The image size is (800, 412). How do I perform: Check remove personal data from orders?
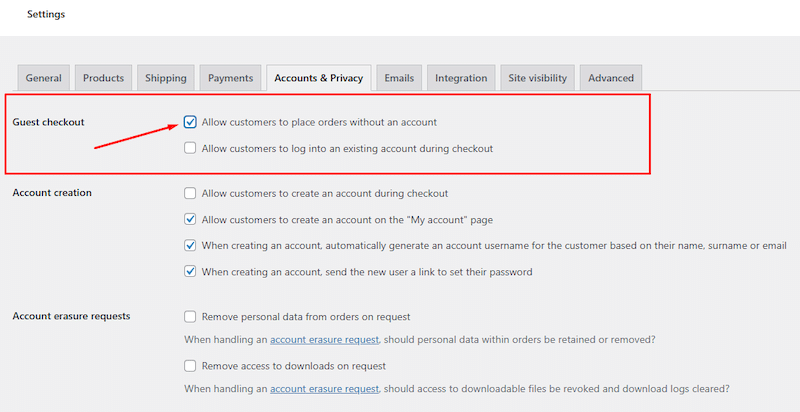coord(190,317)
